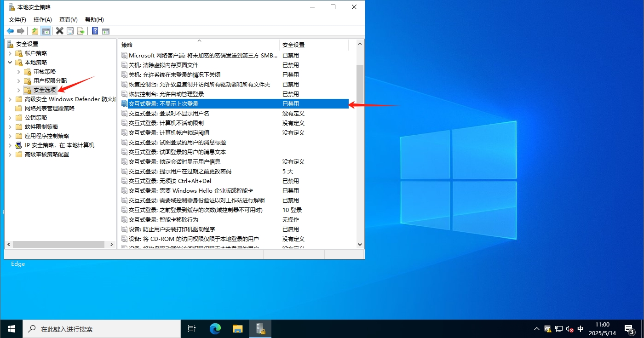Image resolution: width=644 pixels, height=338 pixels.
Task: Toggle the show/hide action pane icon
Action: click(x=106, y=31)
